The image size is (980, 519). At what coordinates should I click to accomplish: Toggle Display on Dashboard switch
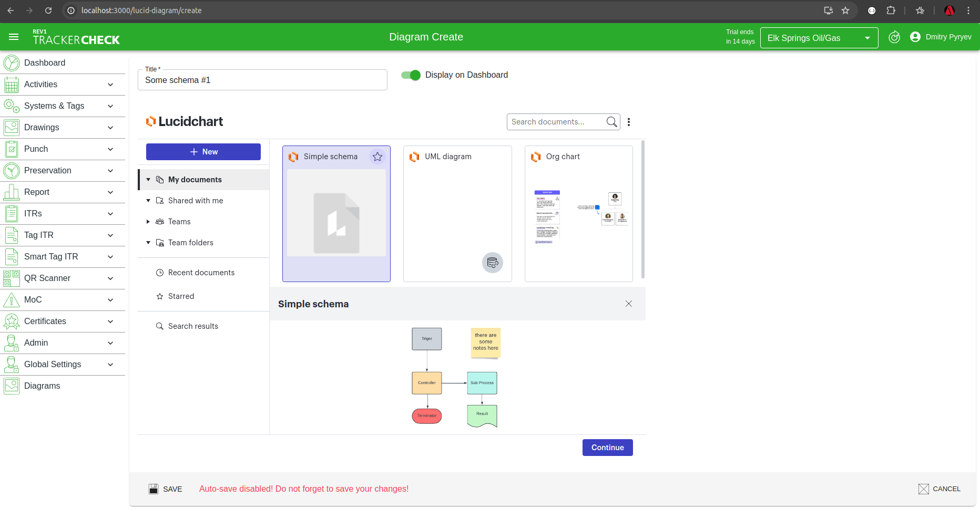tap(411, 75)
